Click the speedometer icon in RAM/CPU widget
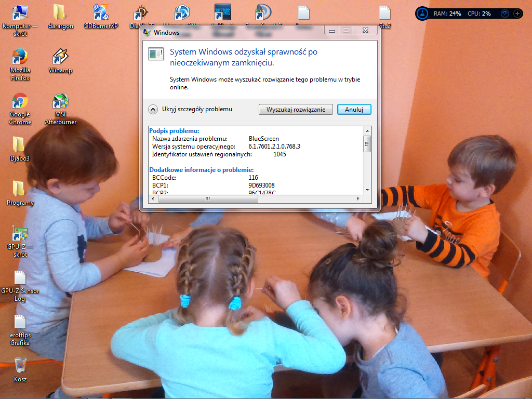532x399 pixels. pyautogui.click(x=505, y=14)
